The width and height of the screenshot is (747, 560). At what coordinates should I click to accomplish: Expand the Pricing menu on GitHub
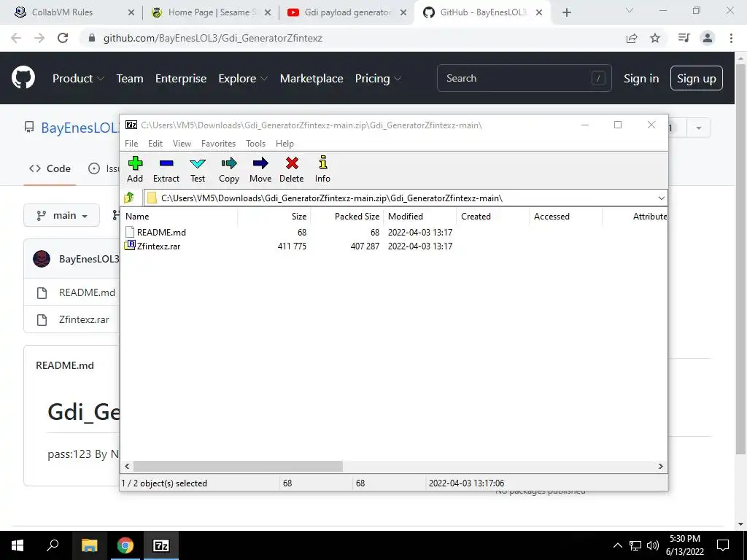tap(379, 79)
